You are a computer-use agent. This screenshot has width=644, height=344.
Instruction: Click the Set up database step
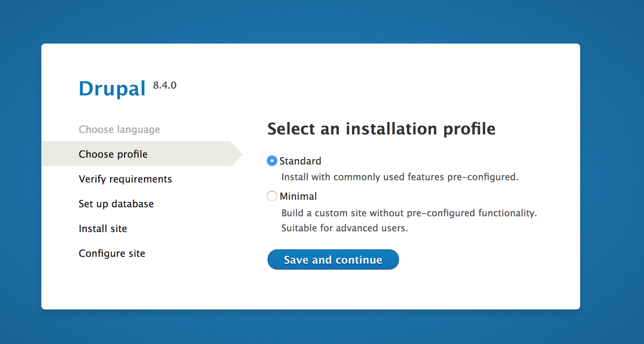[x=116, y=204]
